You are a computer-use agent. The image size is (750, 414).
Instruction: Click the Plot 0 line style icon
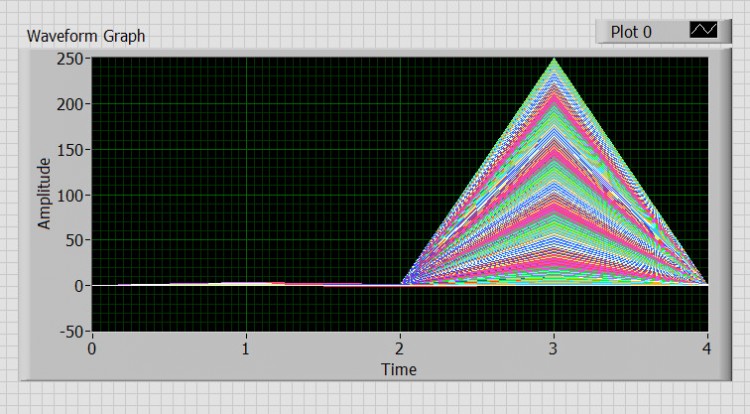[703, 30]
